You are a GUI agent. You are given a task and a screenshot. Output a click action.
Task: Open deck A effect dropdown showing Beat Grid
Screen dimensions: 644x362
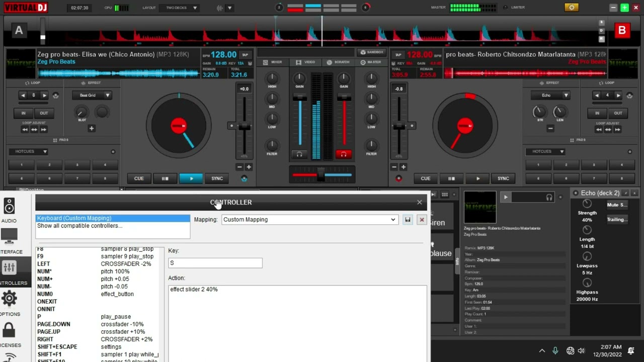[x=92, y=95]
